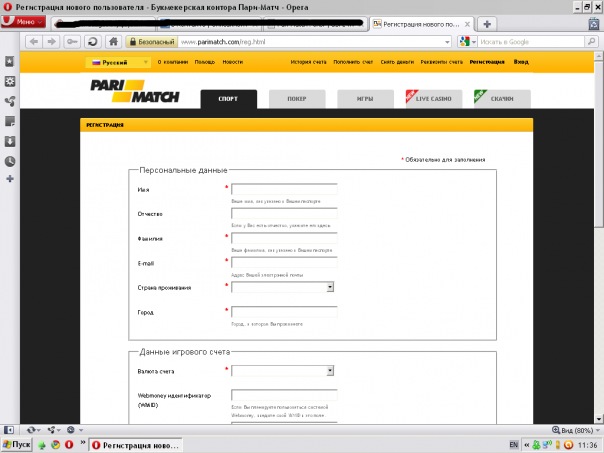This screenshot has width=604, height=453.
Task: Launch Opera from quick launch icon
Action: pos(69,445)
